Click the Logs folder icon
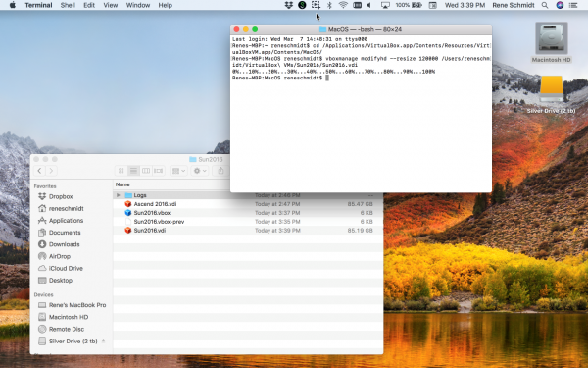 pyautogui.click(x=128, y=195)
